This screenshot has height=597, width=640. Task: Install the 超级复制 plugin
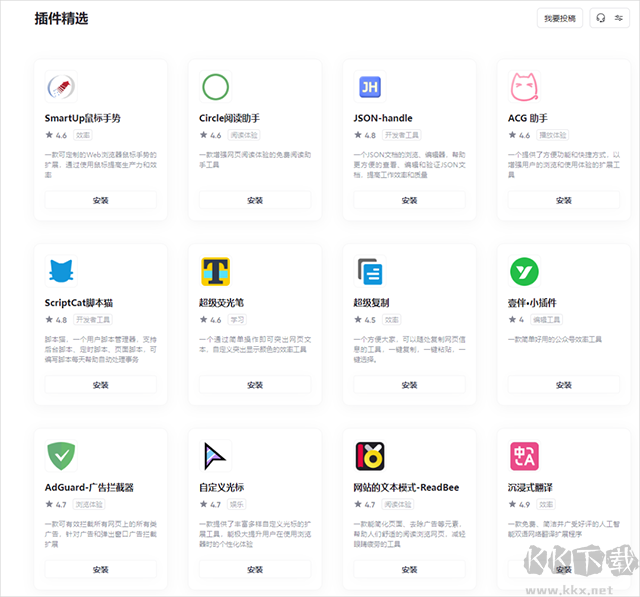pos(409,385)
